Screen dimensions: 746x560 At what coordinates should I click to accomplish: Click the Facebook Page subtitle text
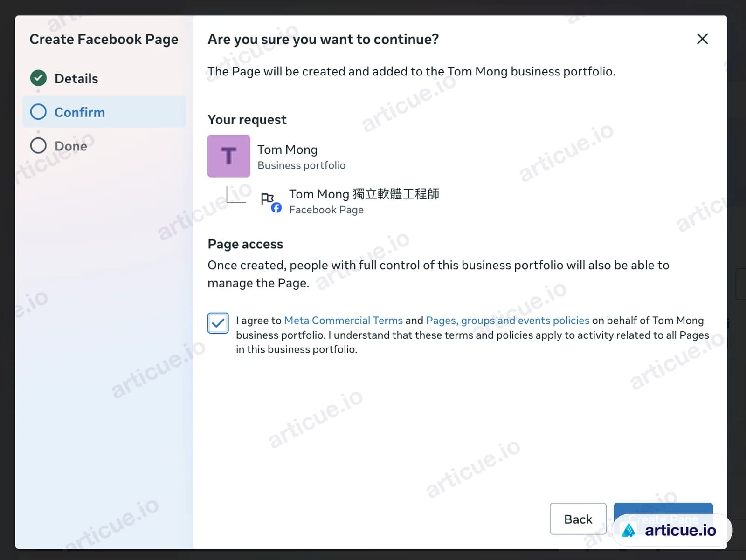pos(326,210)
